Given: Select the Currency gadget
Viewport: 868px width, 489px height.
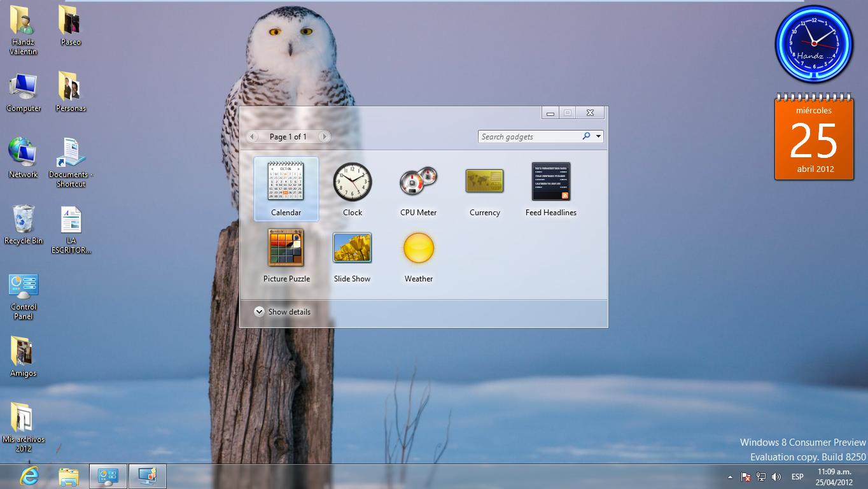Looking at the screenshot, I should pos(484,181).
